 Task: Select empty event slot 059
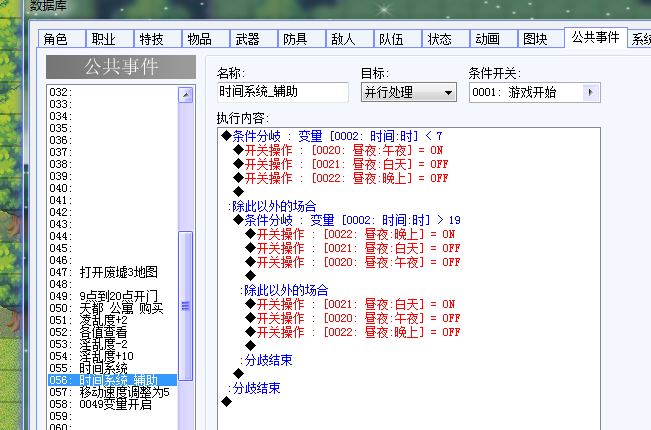click(x=113, y=416)
